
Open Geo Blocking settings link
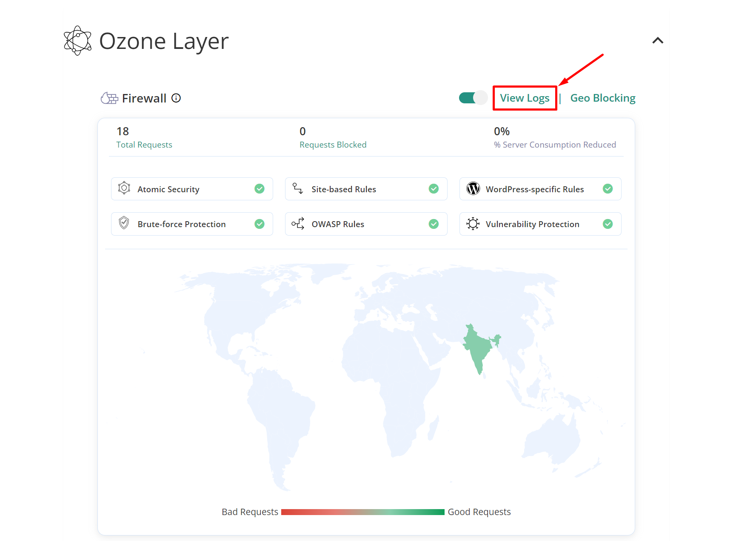[x=602, y=98]
